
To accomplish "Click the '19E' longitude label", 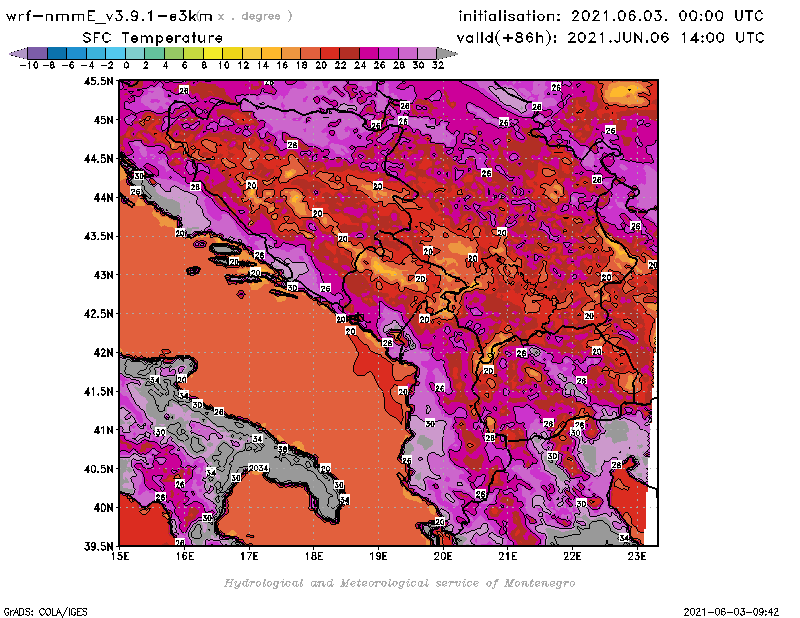I will click(378, 556).
